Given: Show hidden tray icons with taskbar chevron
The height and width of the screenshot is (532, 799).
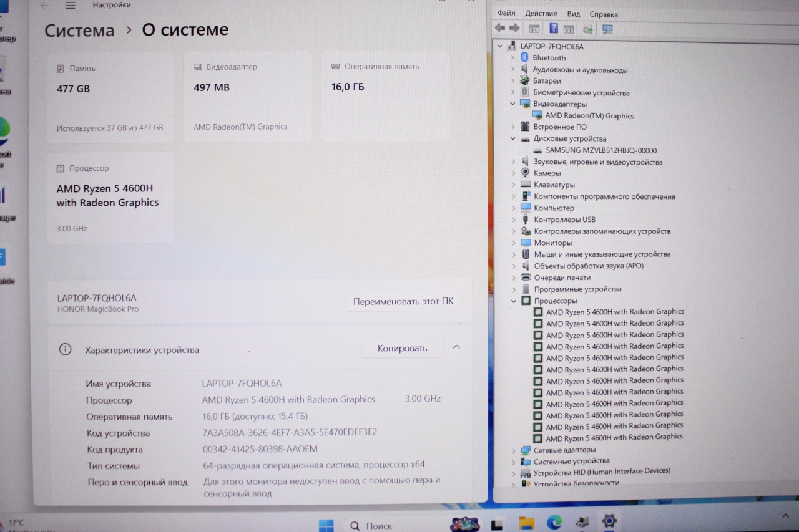Looking at the screenshot, I should coord(785,515).
